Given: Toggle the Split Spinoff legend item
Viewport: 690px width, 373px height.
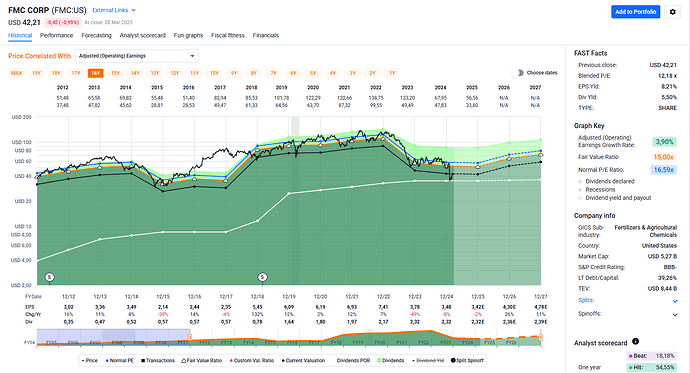Looking at the screenshot, I should point(467,360).
